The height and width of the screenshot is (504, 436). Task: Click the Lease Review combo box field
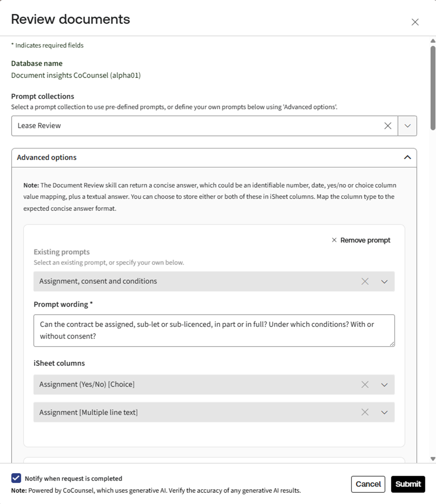click(197, 126)
